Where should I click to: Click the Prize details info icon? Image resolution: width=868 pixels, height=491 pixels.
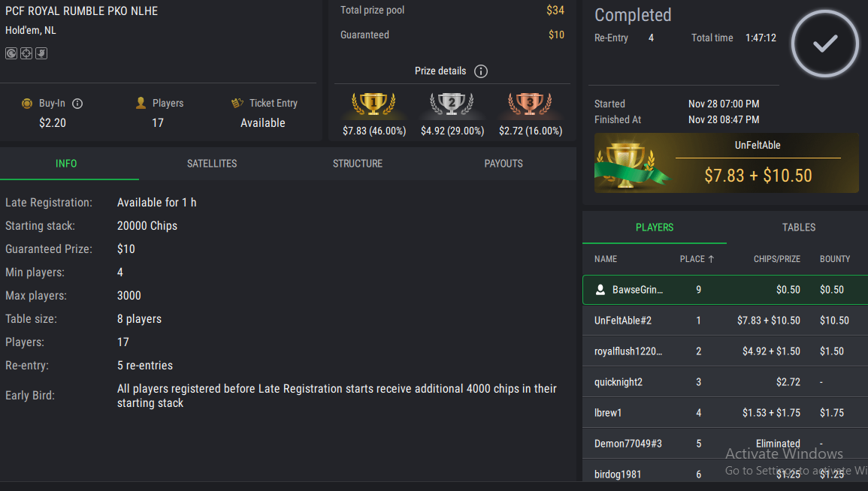[481, 71]
